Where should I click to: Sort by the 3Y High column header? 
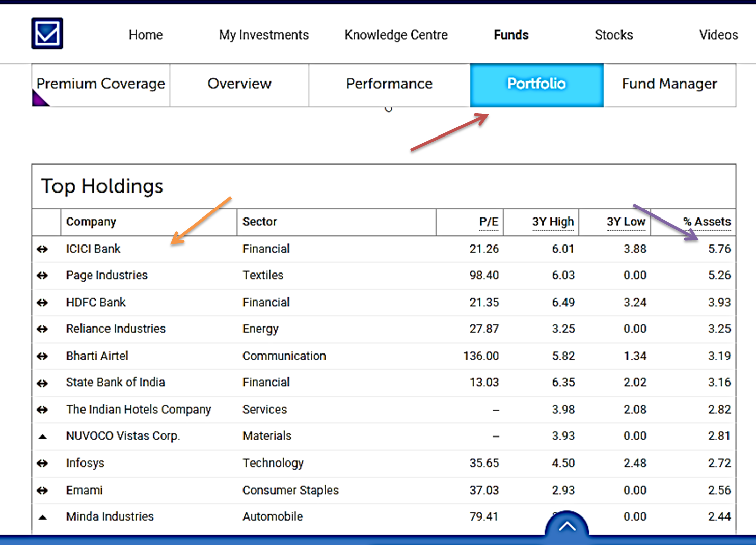coord(553,222)
